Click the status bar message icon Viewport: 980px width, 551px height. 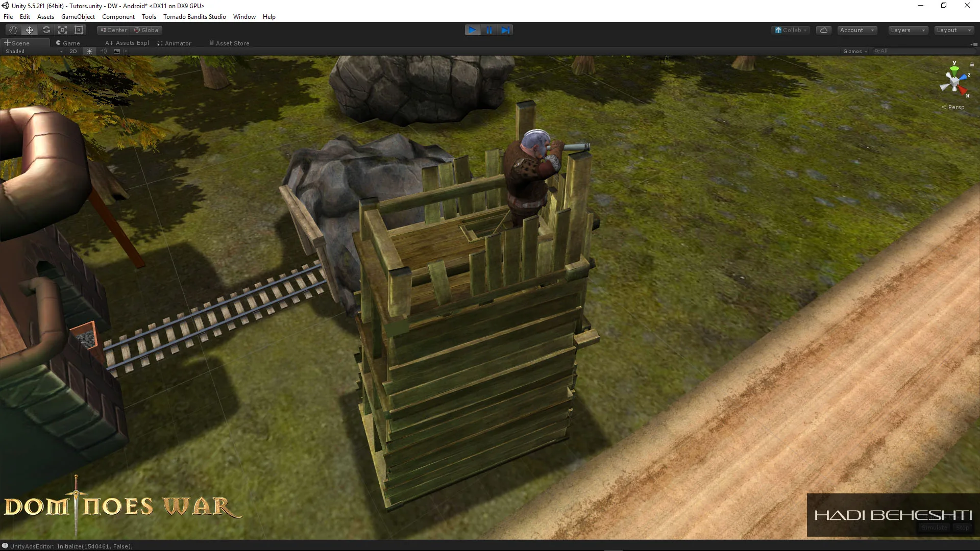coord(5,546)
